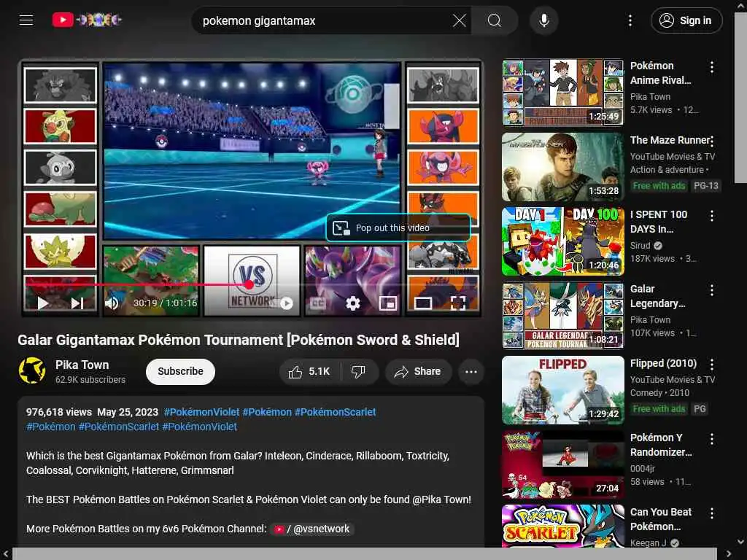The image size is (747, 560).
Task: Seek using the red progress bar handle
Action: 249,285
